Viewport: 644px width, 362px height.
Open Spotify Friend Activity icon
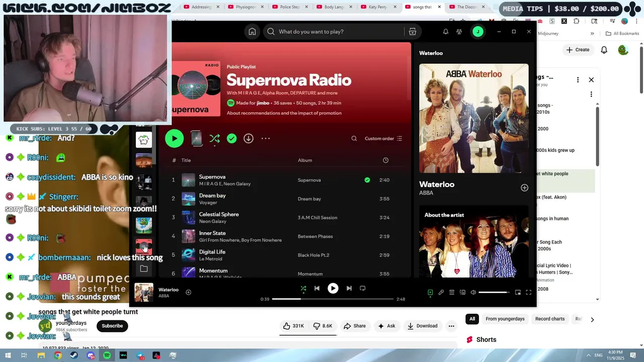click(459, 32)
